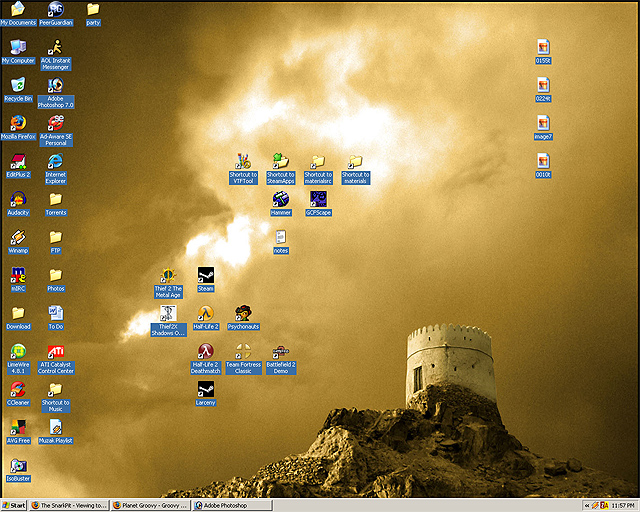Click the Start button
Screen dimensions: 640x512
click(x=15, y=505)
